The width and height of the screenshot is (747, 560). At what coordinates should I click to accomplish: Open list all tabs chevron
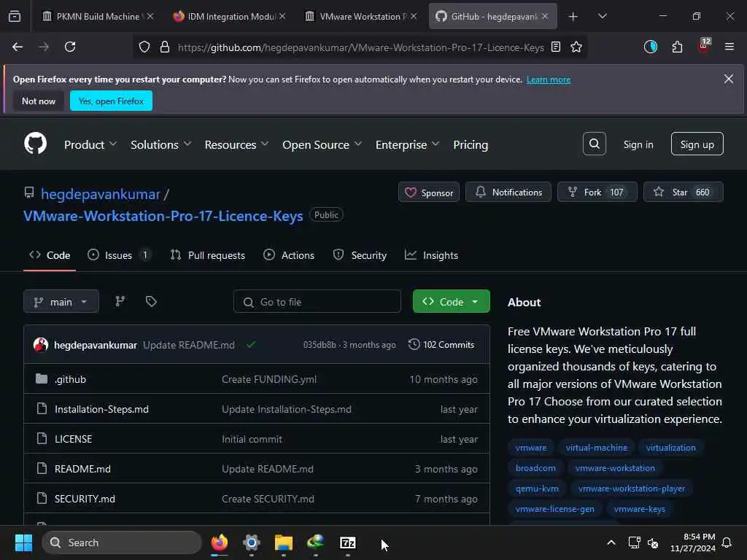[602, 16]
